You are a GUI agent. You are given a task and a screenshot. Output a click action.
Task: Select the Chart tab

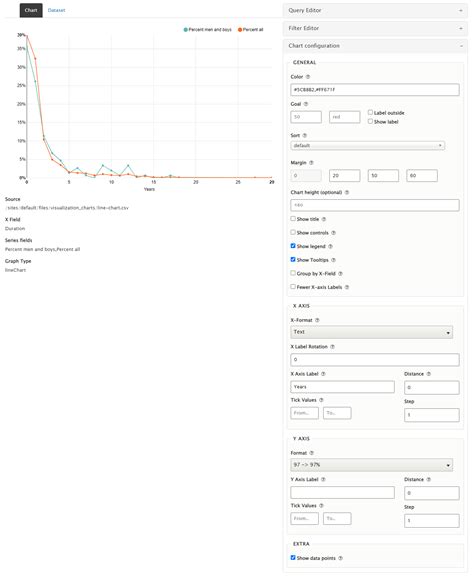31,10
